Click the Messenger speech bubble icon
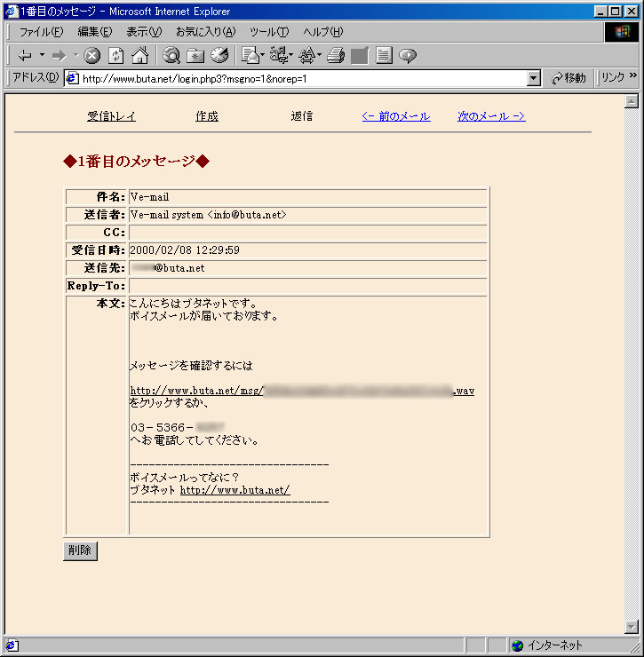Image resolution: width=644 pixels, height=657 pixels. click(408, 55)
